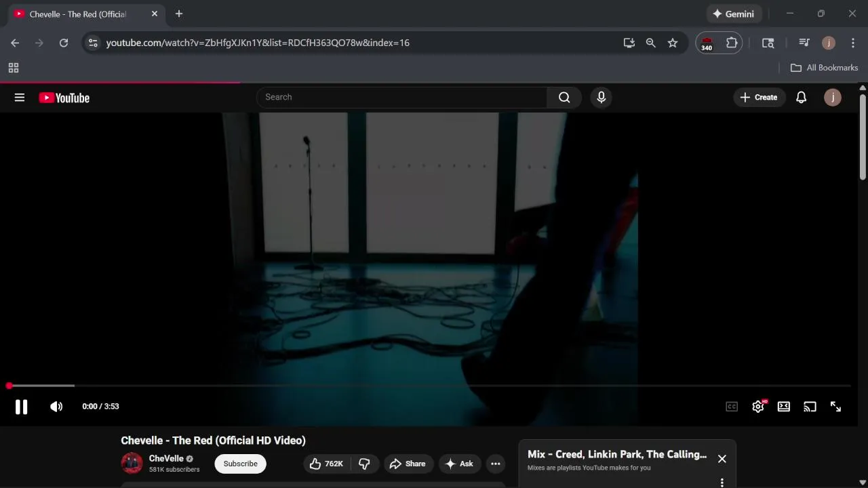Open the player settings gear

(758, 407)
